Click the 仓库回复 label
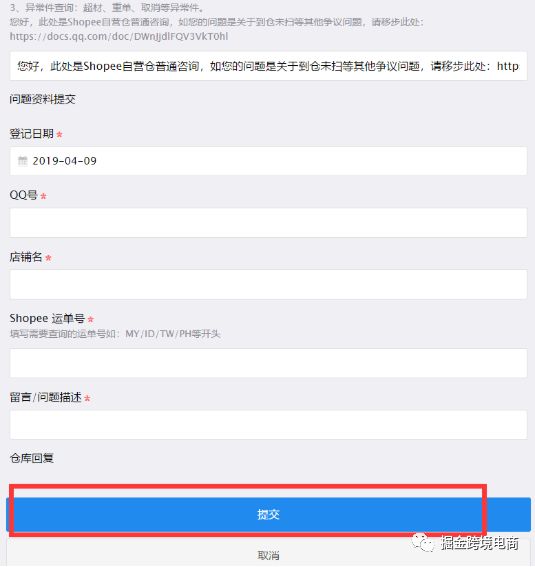The image size is (535, 567). (x=32, y=458)
